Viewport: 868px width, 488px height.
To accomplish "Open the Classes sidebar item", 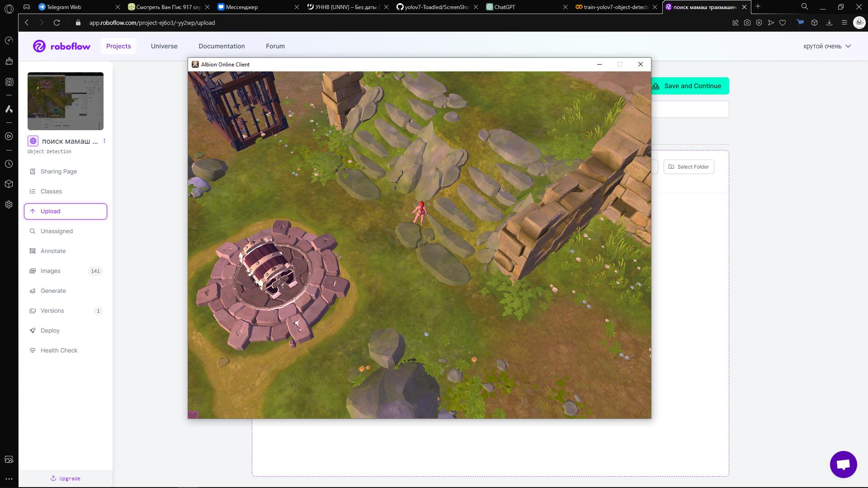I will [x=66, y=191].
